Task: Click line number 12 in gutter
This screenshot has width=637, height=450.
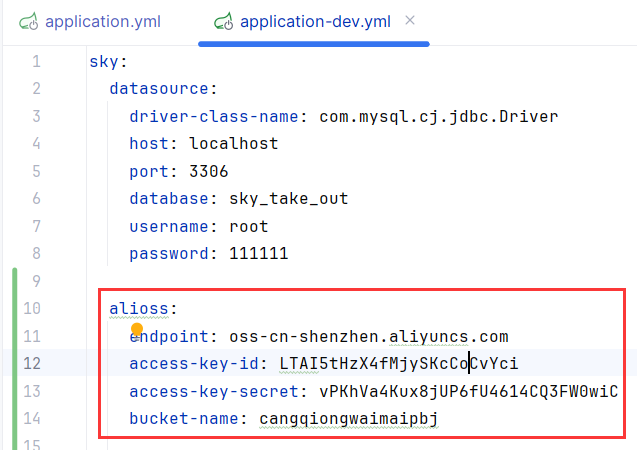Action: point(32,363)
